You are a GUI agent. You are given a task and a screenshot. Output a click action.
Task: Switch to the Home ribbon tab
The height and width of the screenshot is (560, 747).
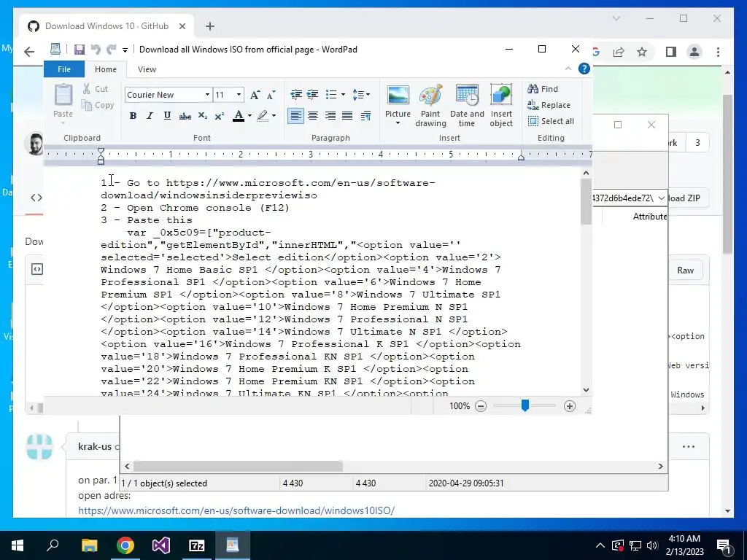click(x=106, y=69)
